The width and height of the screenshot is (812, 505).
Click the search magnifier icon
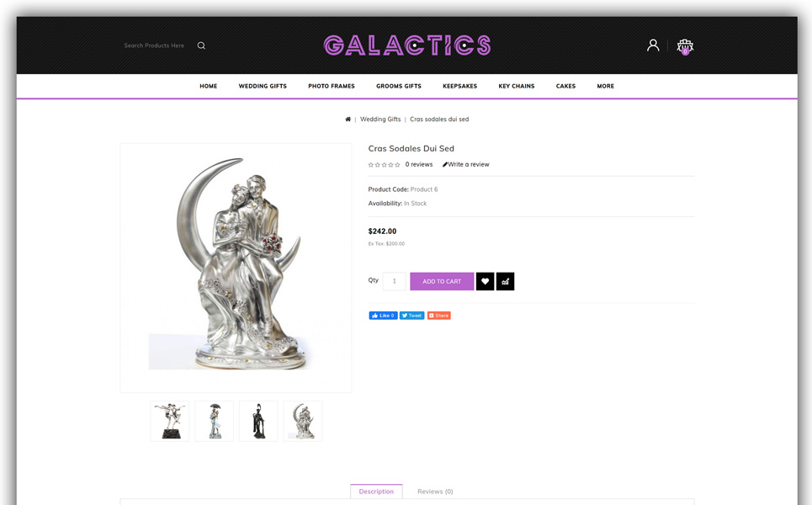[201, 45]
